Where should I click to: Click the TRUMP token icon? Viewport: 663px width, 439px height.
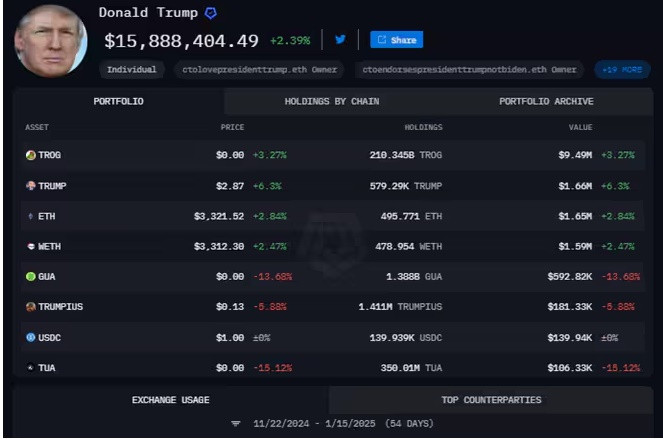click(30, 186)
